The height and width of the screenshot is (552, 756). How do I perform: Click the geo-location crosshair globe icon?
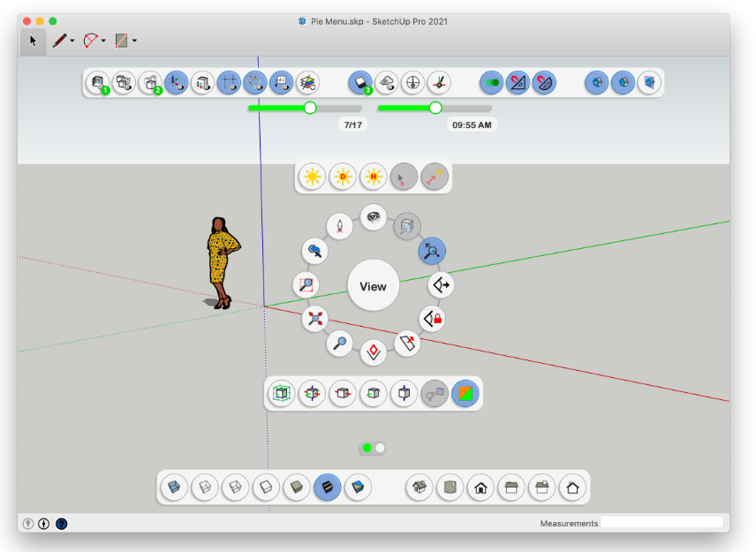coord(412,82)
